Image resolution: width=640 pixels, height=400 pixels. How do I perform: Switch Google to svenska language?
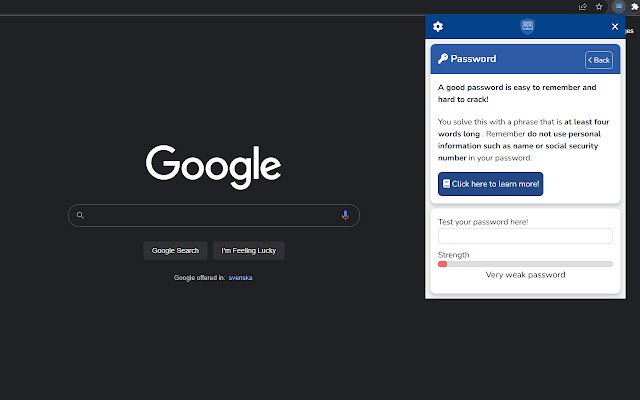pos(240,278)
